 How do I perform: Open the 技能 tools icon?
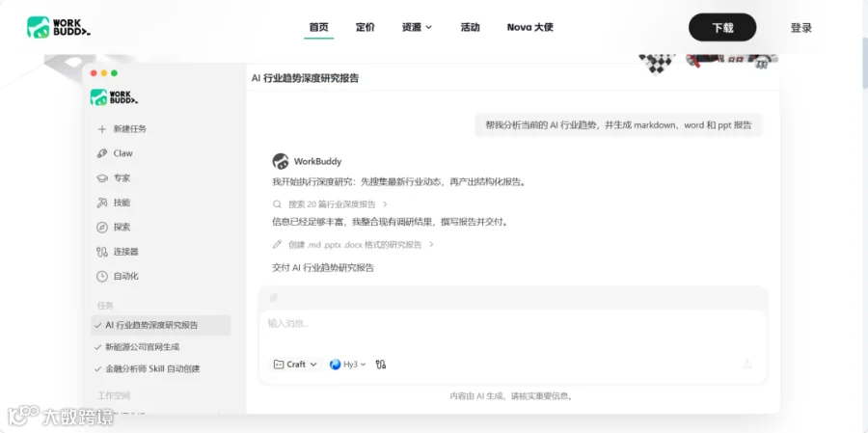click(102, 203)
